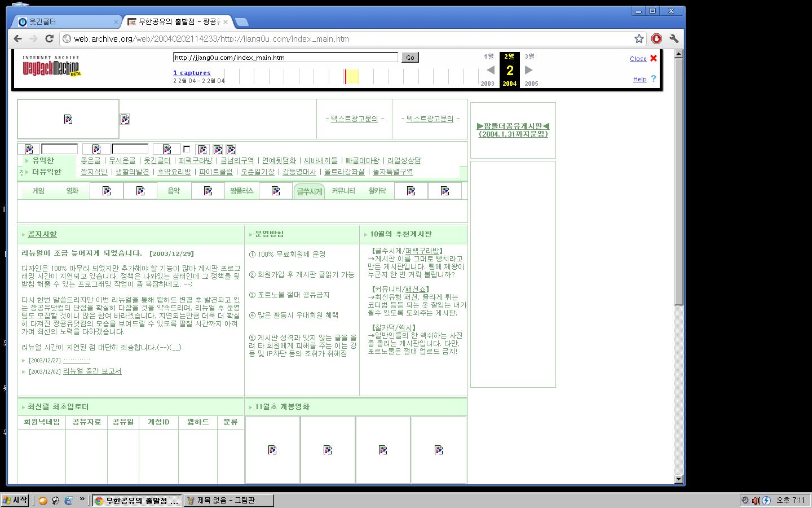This screenshot has width=812, height=508.
Task: Open Chrome's wrench settings menu
Action: [674, 38]
